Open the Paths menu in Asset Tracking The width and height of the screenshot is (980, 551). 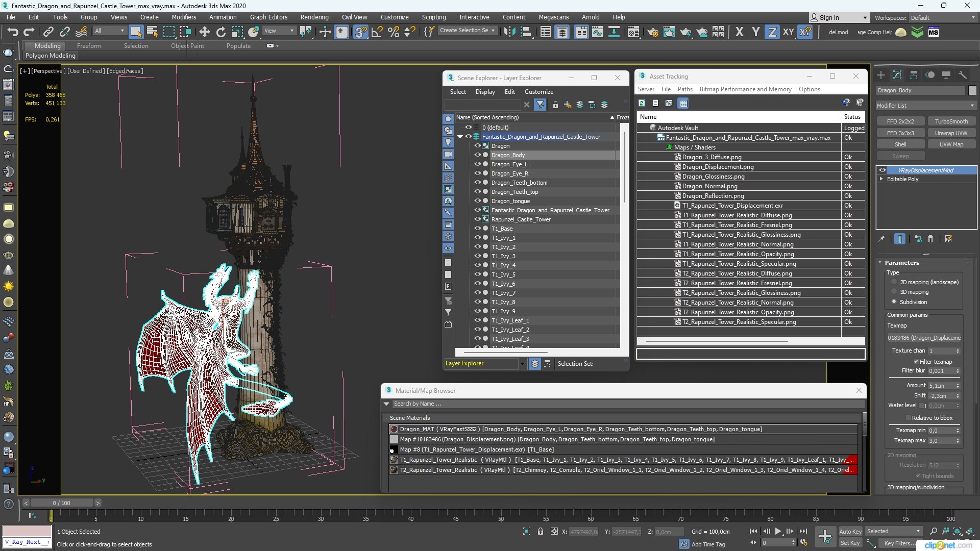685,89
